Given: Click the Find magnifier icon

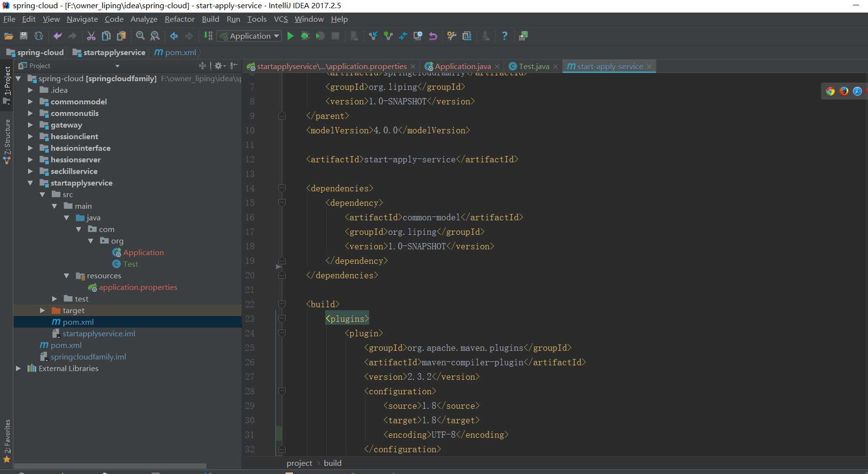Looking at the screenshot, I should click(140, 36).
